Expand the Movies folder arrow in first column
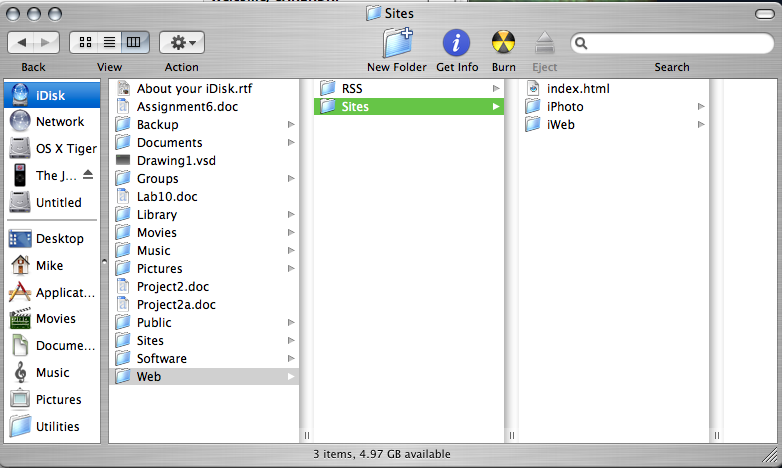Image resolution: width=782 pixels, height=468 pixels. tap(291, 233)
